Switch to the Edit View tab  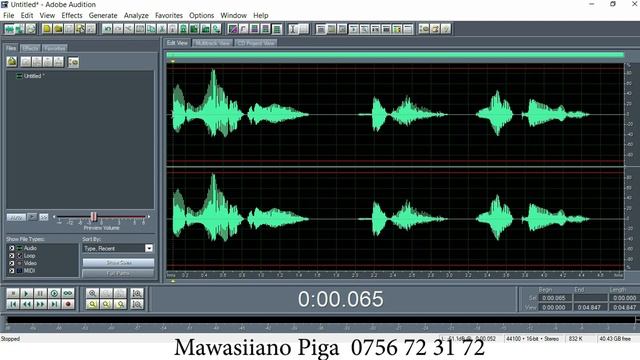point(177,43)
